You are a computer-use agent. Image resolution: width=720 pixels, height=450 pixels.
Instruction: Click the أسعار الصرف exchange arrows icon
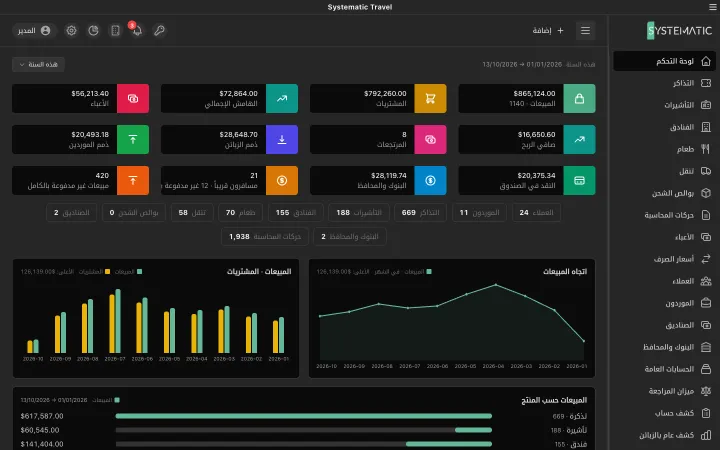click(706, 259)
